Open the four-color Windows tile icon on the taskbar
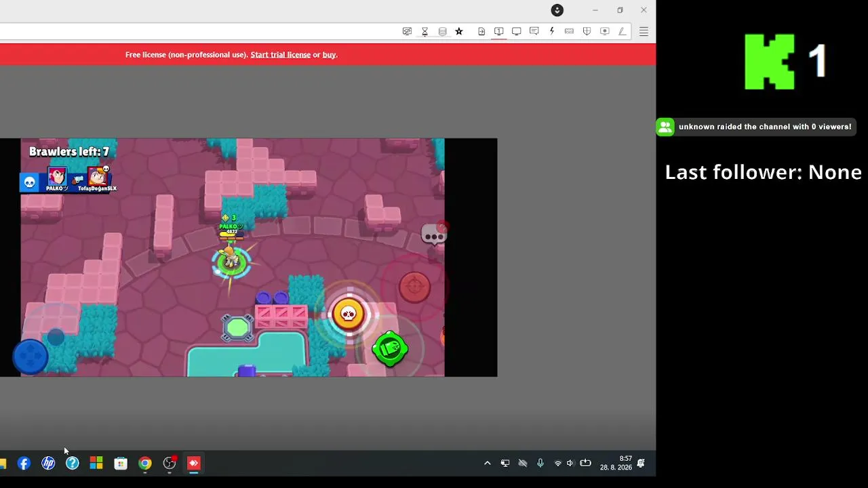Image resolution: width=868 pixels, height=488 pixels. coord(96,464)
